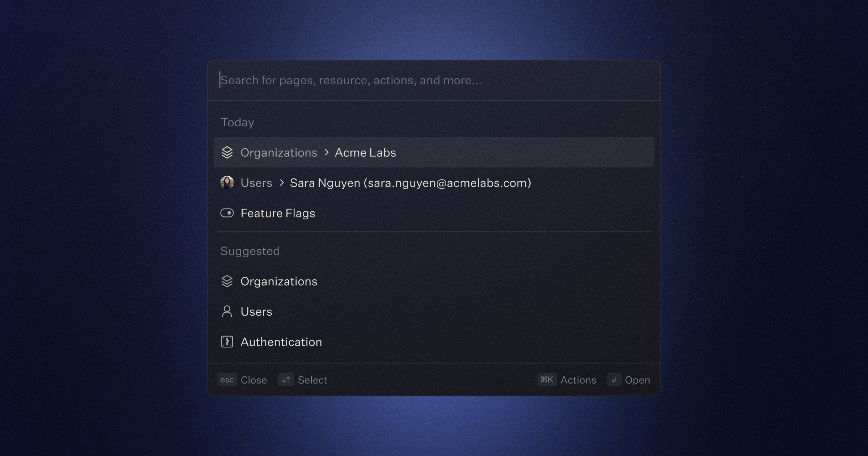The height and width of the screenshot is (456, 868).
Task: Click the Suggested section header
Action: (x=250, y=251)
